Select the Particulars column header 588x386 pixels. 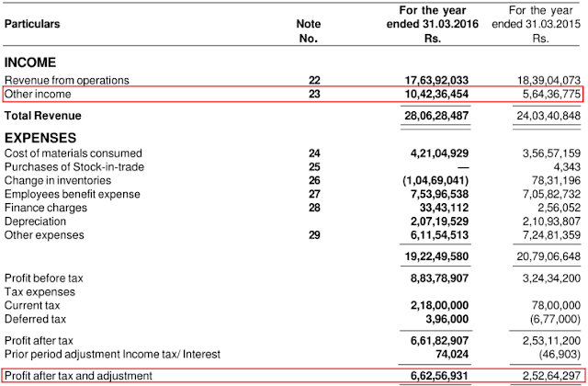(x=32, y=24)
